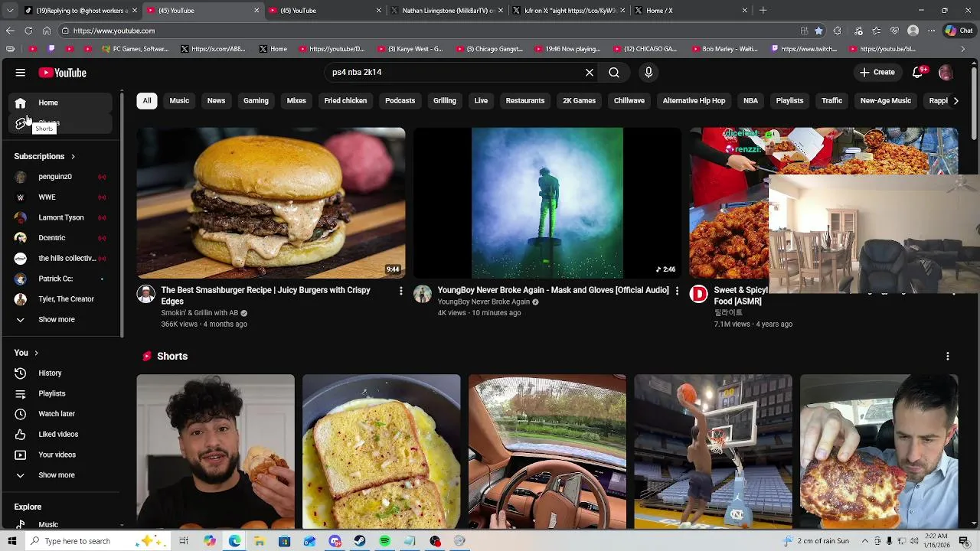Screen dimensions: 980x551
Task: Click the browser address bar
Action: (429, 31)
